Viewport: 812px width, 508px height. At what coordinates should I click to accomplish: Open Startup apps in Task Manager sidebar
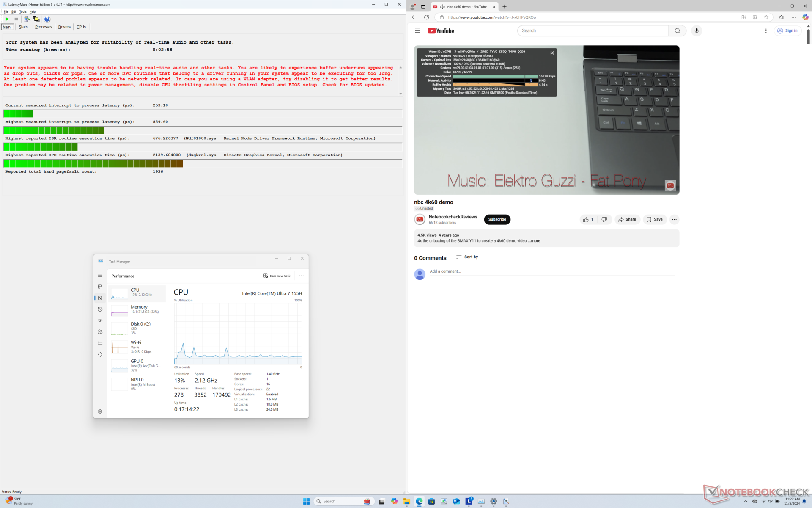(100, 320)
